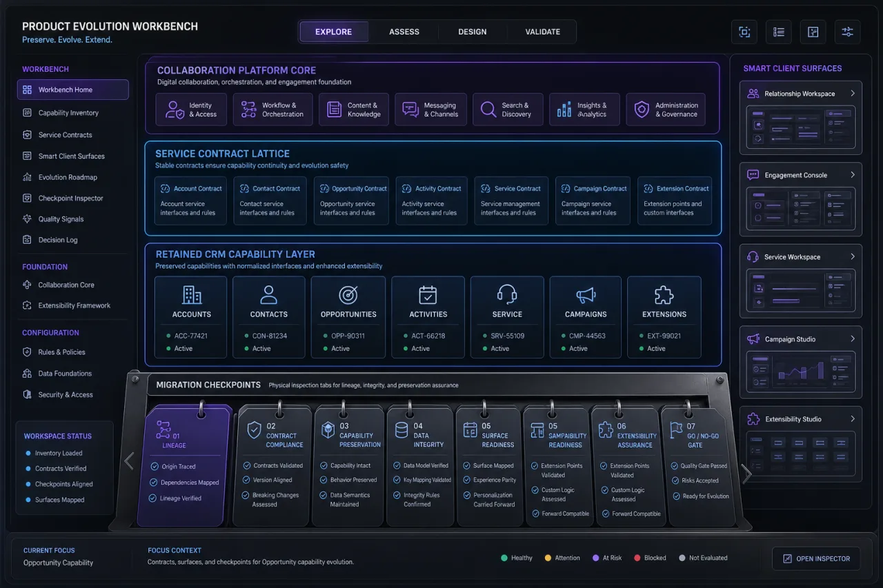Click the Insights & Analytics bar chart icon

pyautogui.click(x=564, y=110)
